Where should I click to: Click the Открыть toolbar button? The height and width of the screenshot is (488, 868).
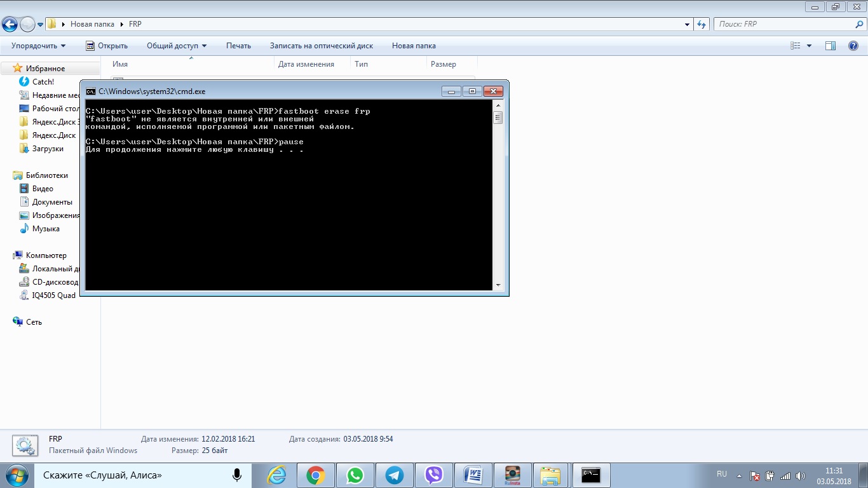(x=107, y=46)
